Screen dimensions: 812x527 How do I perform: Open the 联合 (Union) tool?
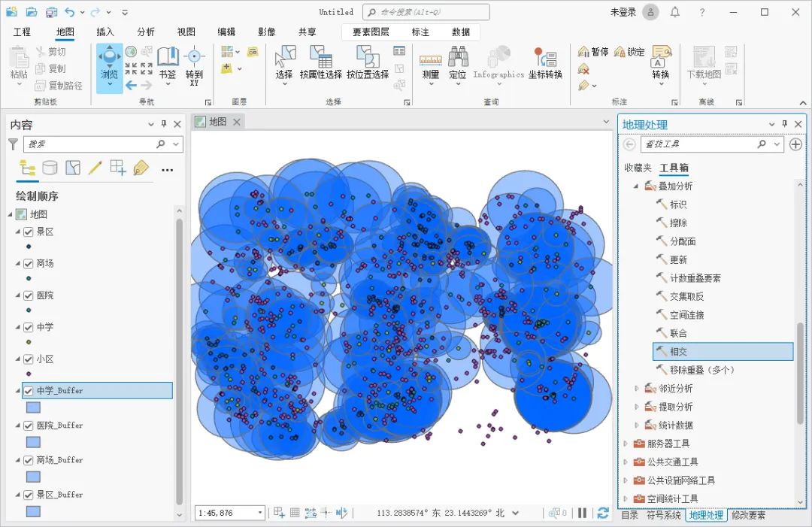[x=678, y=333]
